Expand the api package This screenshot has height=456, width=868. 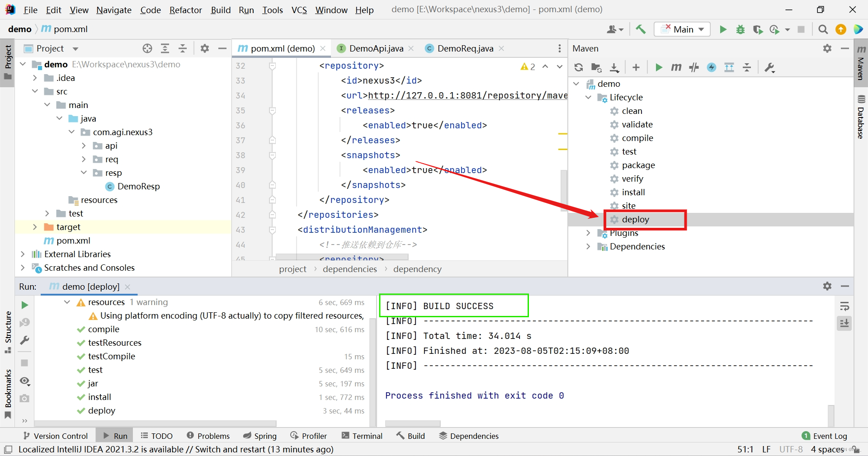pos(84,146)
